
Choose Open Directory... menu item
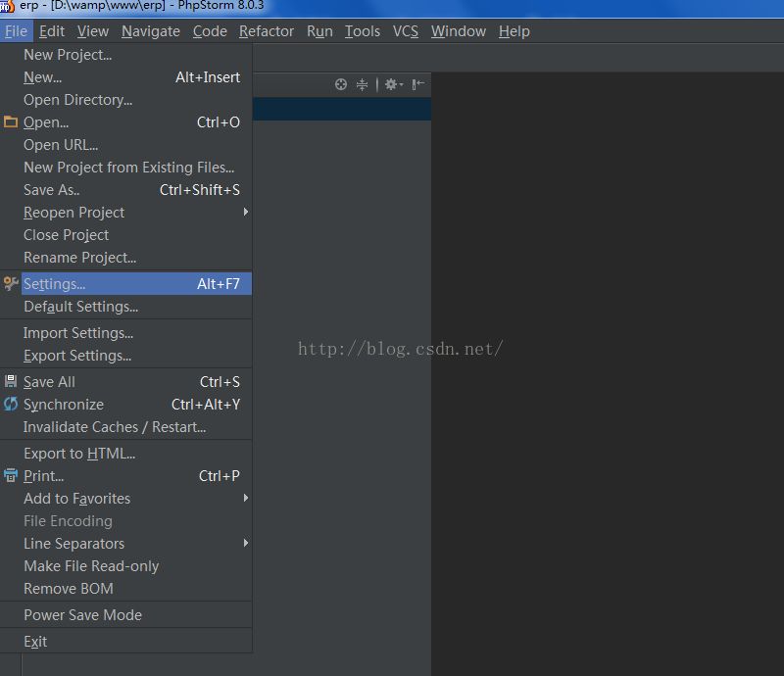click(126, 100)
